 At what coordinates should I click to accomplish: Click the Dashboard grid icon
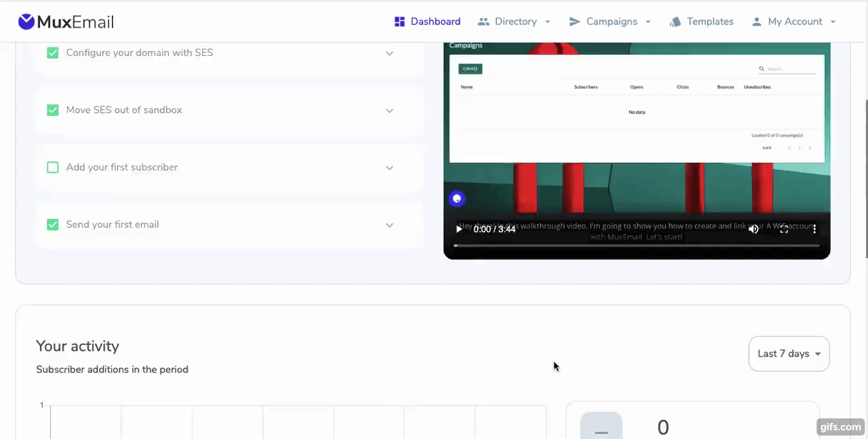[399, 22]
